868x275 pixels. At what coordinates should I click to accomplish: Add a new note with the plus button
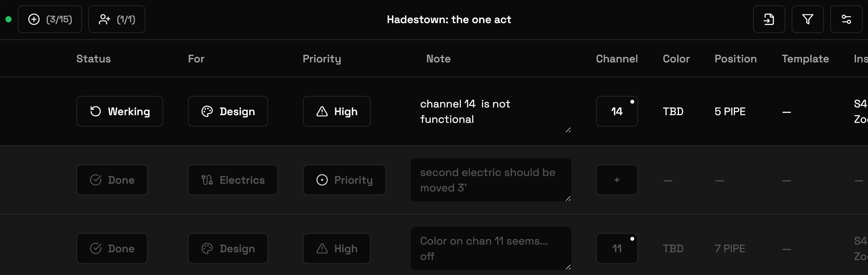(x=50, y=19)
